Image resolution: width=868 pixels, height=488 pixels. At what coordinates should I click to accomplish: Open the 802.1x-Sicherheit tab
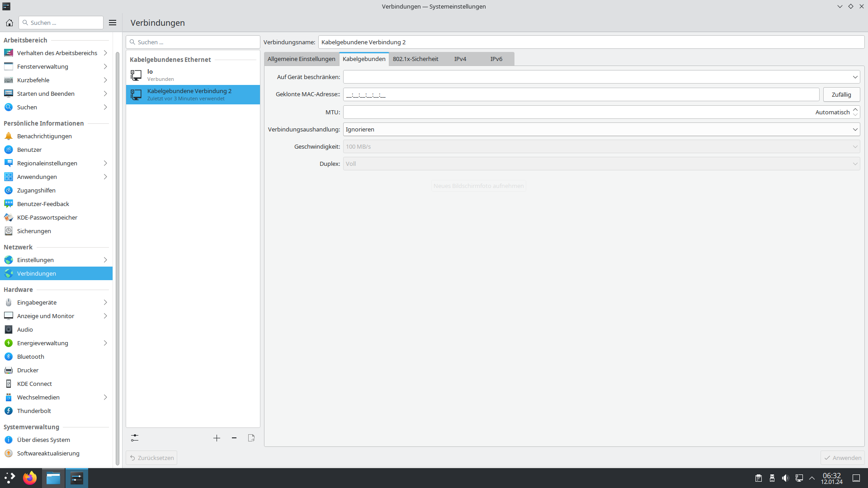(x=415, y=59)
